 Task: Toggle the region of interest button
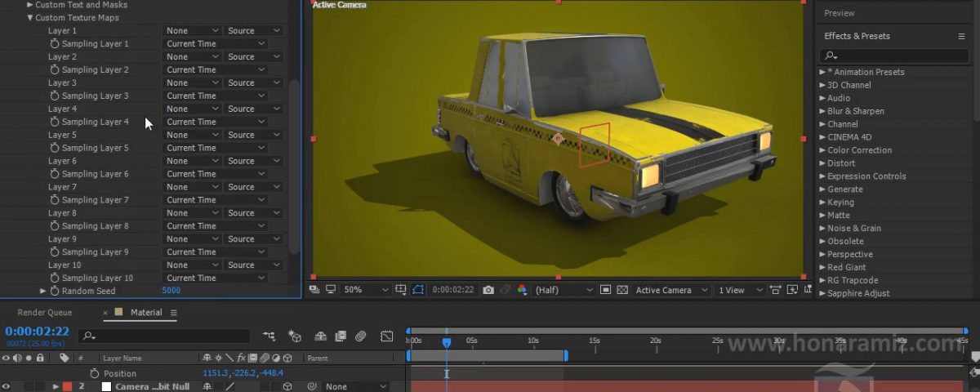605,290
